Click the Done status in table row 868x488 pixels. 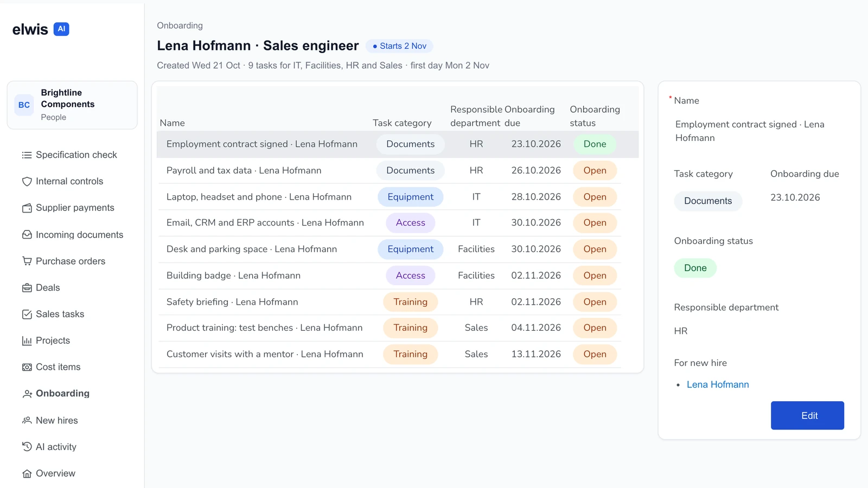(595, 144)
